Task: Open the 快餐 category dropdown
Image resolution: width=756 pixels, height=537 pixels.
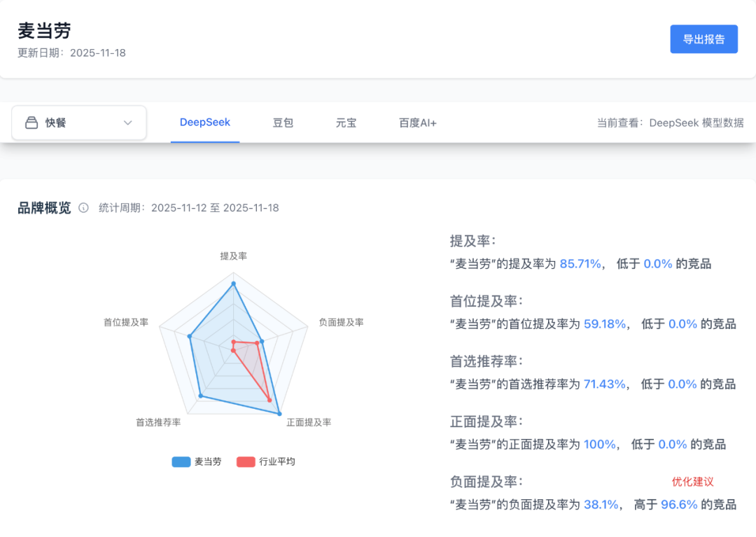Action: (79, 123)
